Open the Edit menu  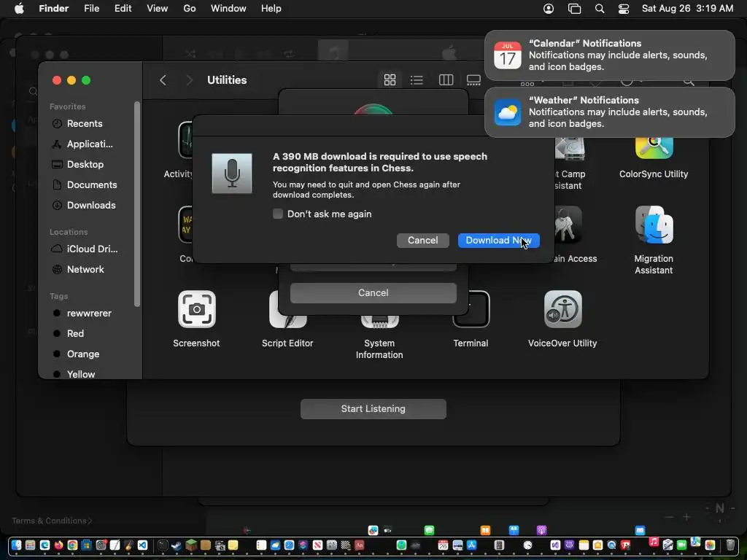123,9
